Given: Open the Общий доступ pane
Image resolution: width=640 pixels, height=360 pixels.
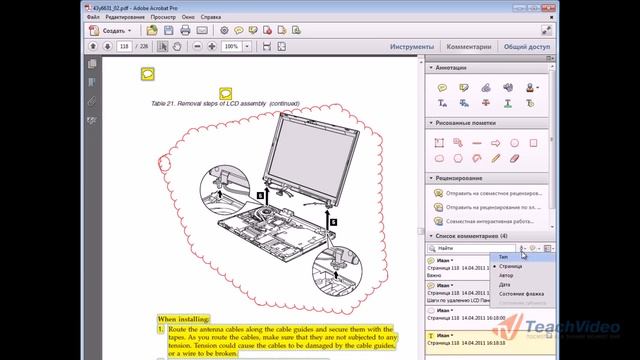Looking at the screenshot, I should point(527,47).
